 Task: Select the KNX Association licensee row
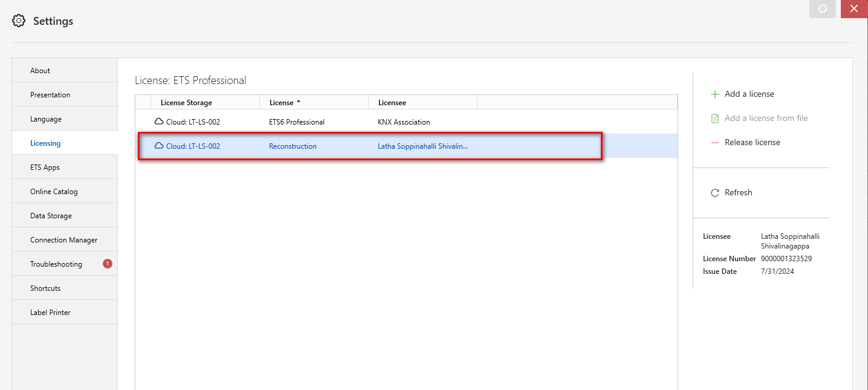404,122
